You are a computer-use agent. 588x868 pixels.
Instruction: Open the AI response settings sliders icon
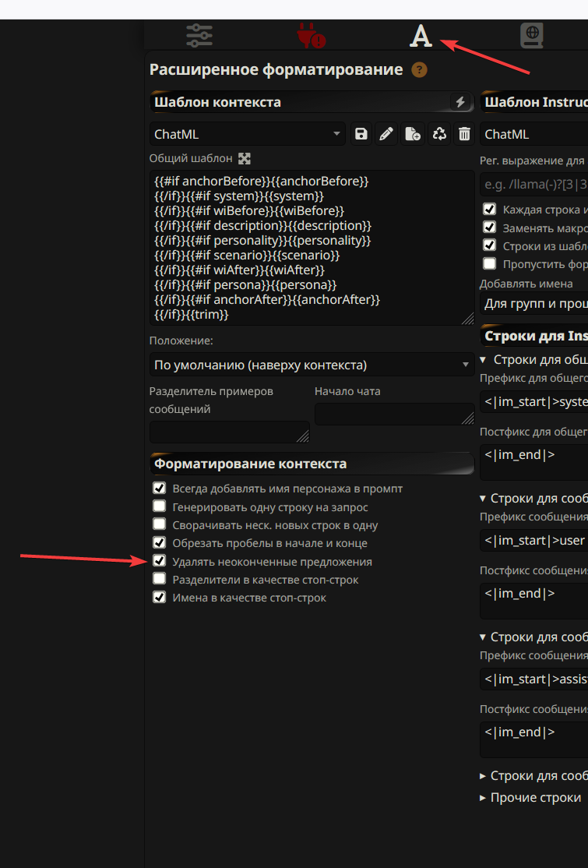click(199, 35)
